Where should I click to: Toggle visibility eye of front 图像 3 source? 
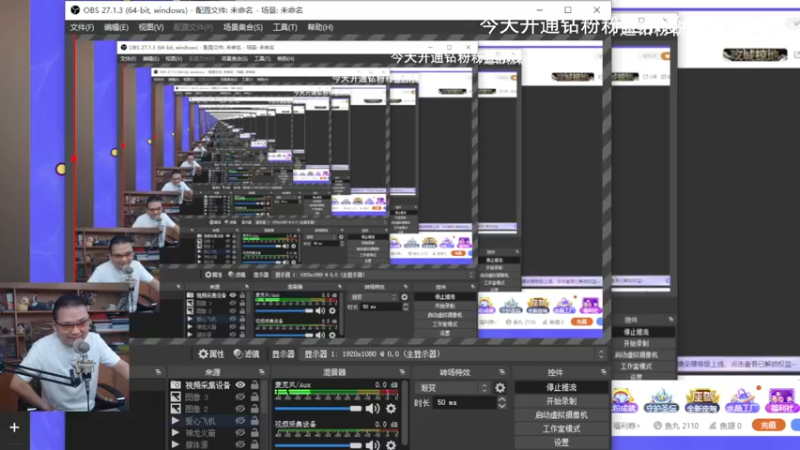coord(240,397)
